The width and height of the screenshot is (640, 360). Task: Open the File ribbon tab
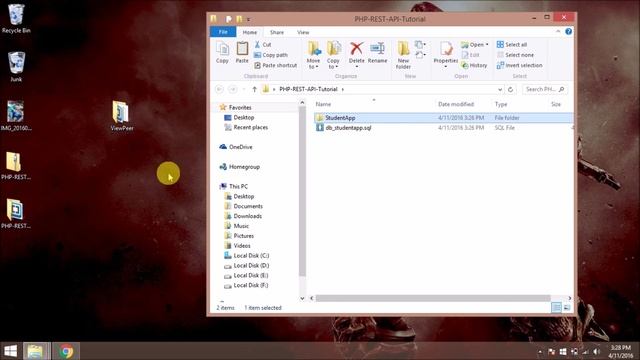[223, 32]
